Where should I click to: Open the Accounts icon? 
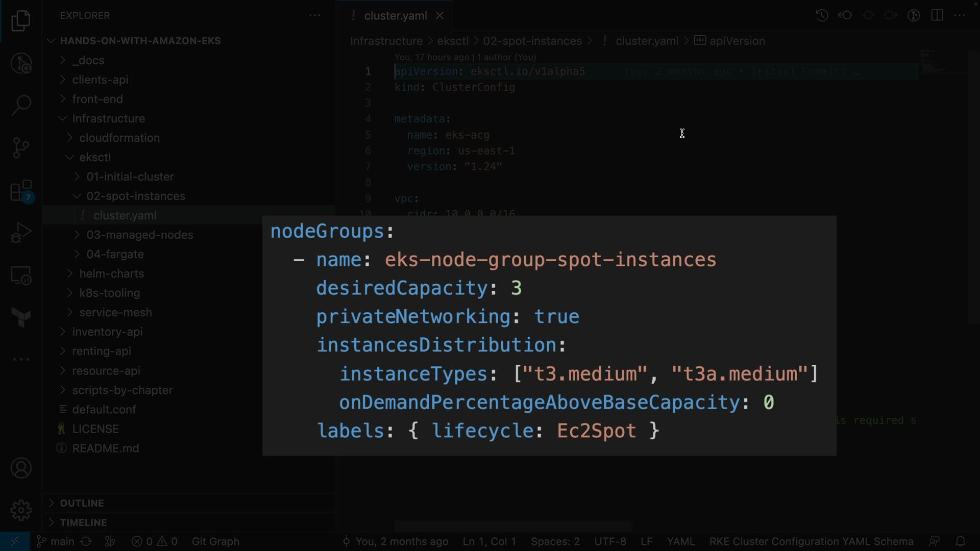[x=21, y=468]
